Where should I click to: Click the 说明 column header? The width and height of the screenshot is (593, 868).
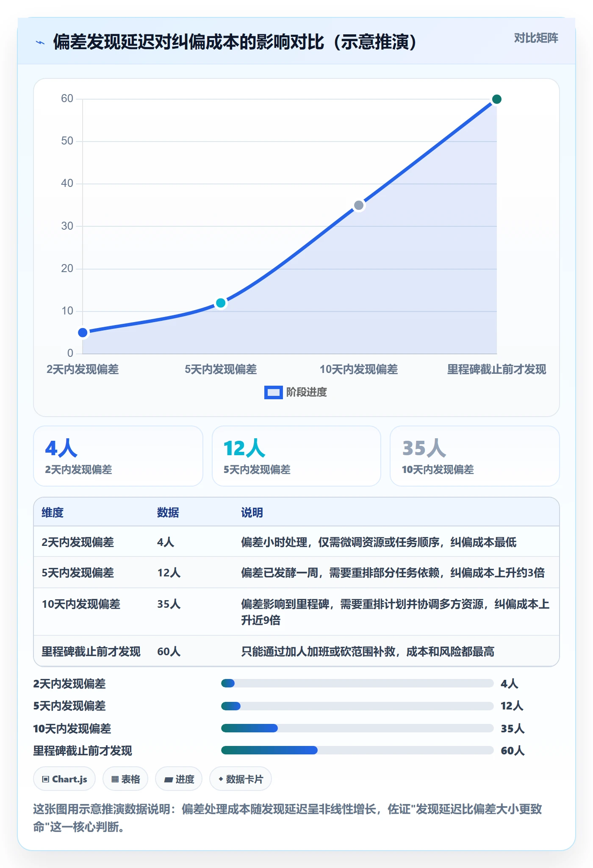252,512
